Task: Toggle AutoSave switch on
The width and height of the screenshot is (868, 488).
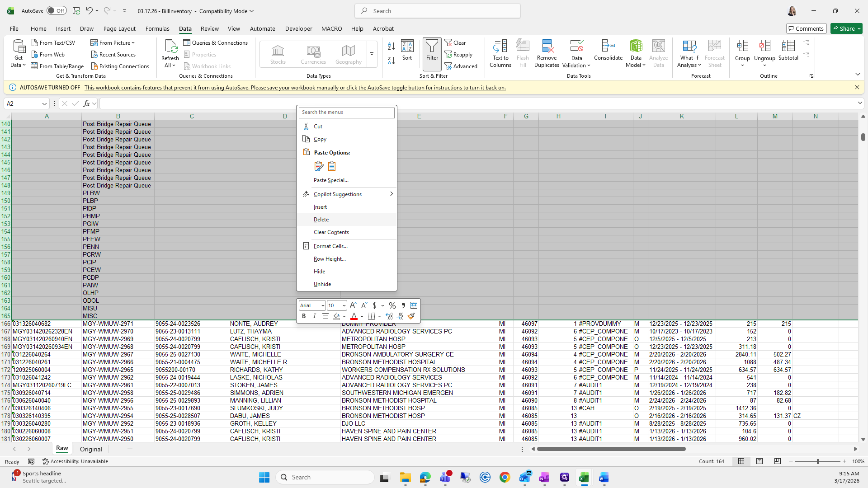Action: point(57,11)
